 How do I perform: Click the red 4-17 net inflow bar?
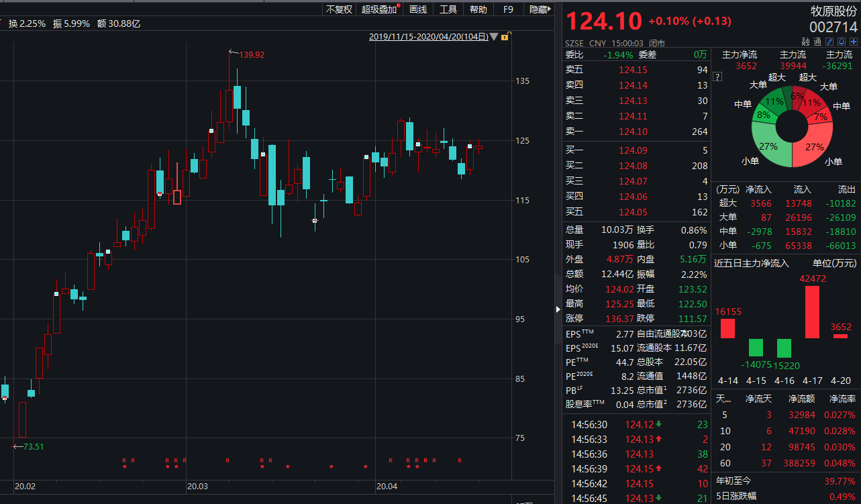(812, 312)
